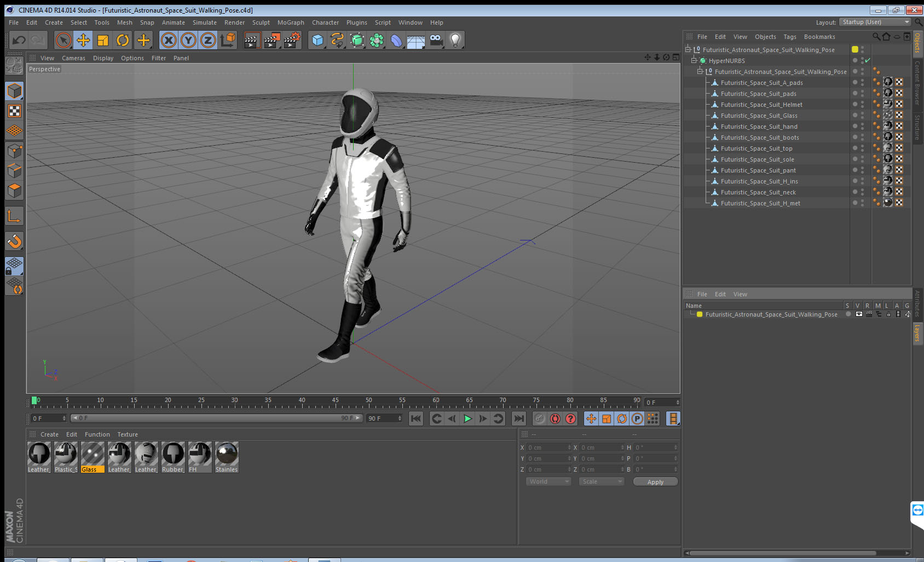
Task: Open the spline pen tool icon
Action: point(337,40)
